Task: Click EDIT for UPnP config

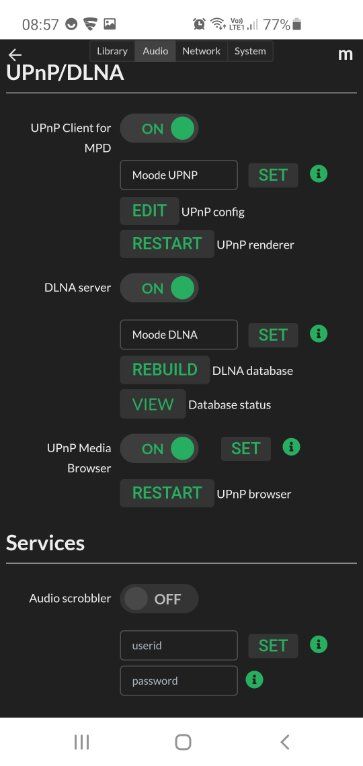Action: [x=149, y=211]
